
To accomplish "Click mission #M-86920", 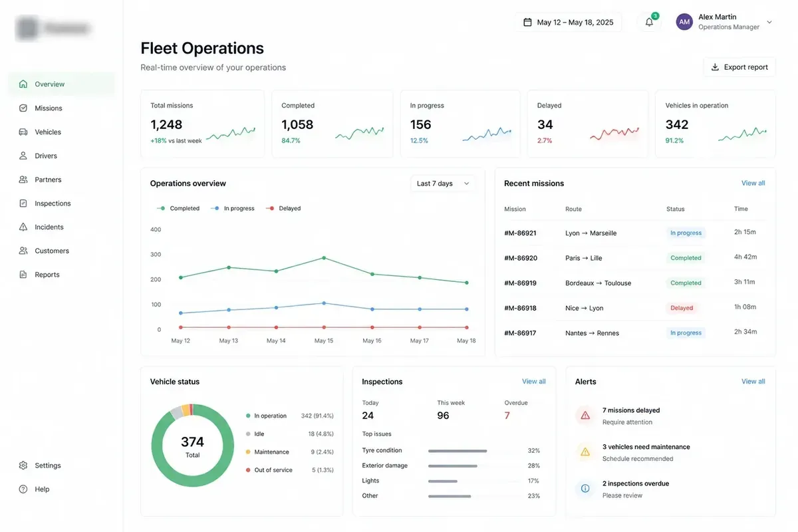I will coord(521,258).
